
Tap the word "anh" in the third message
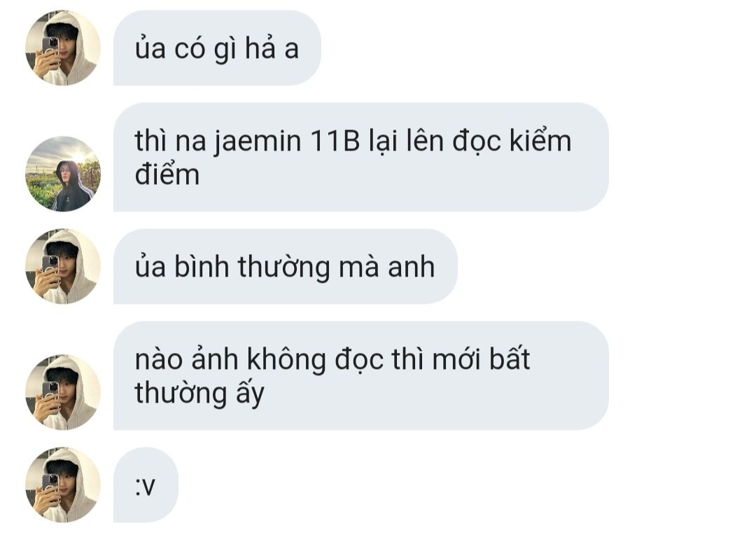point(412,267)
